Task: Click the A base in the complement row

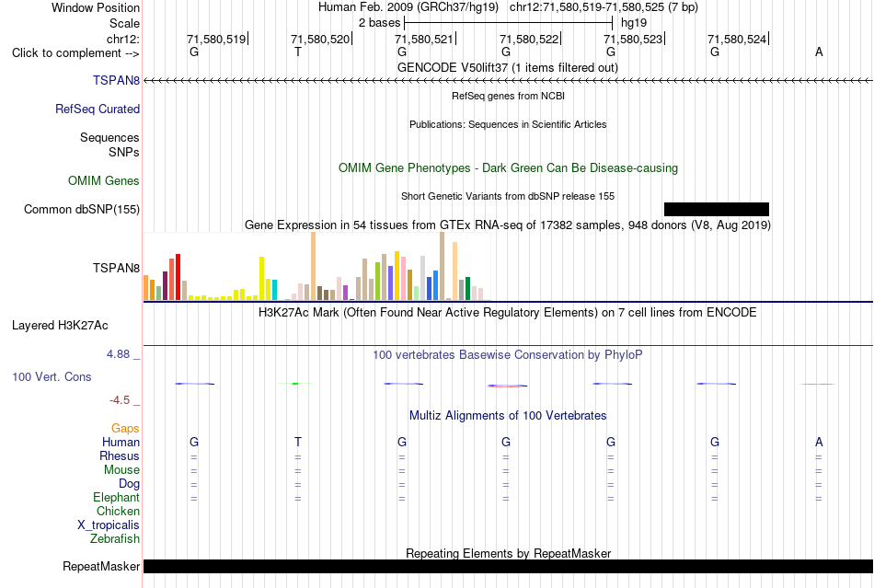Action: pos(819,52)
